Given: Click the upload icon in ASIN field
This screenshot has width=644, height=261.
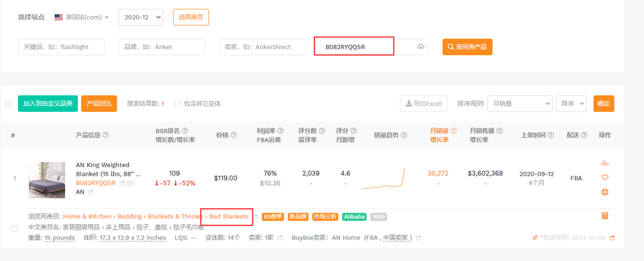Looking at the screenshot, I should point(421,47).
